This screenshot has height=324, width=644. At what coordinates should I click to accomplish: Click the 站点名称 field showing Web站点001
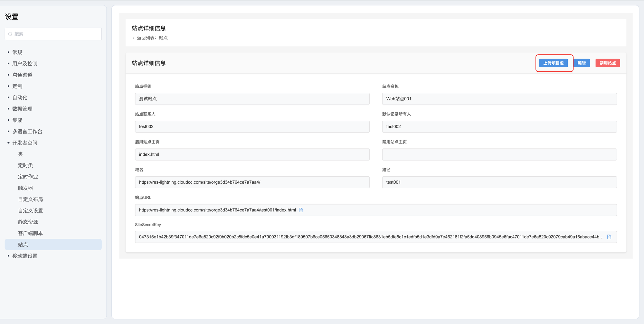[499, 99]
